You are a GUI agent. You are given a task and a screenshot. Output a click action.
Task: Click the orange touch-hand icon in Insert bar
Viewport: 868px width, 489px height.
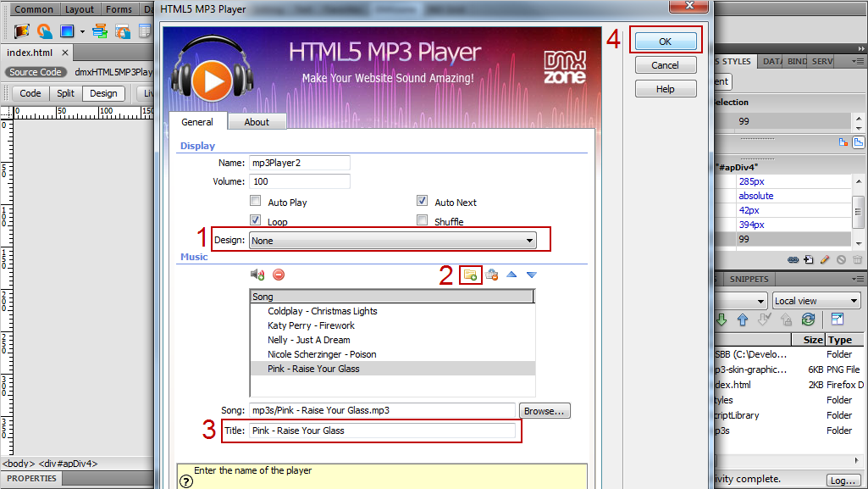(x=44, y=31)
